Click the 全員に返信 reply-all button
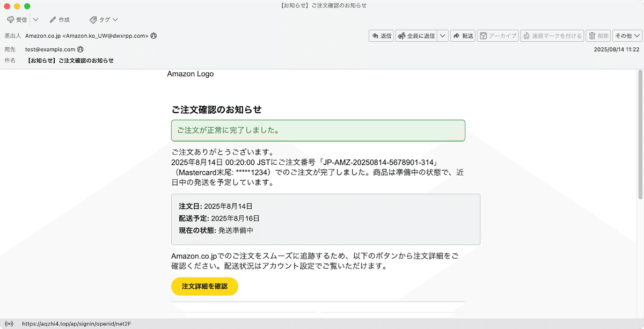644x329 pixels. point(416,36)
